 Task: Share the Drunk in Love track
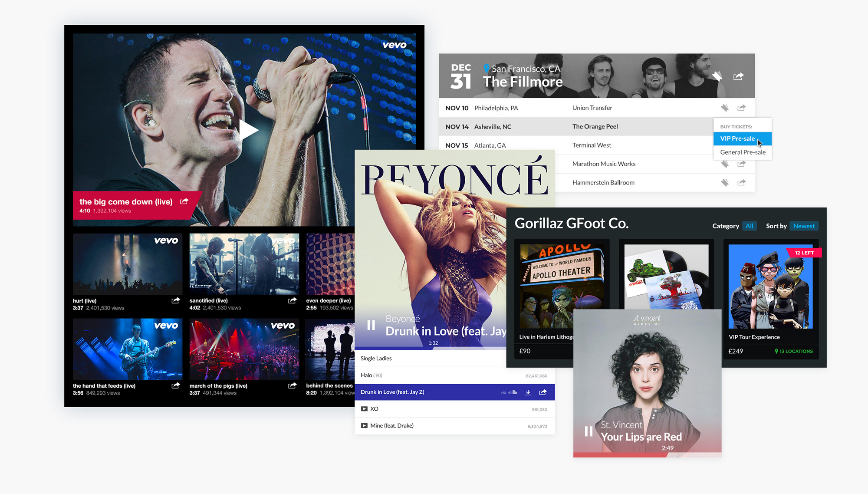tap(543, 392)
